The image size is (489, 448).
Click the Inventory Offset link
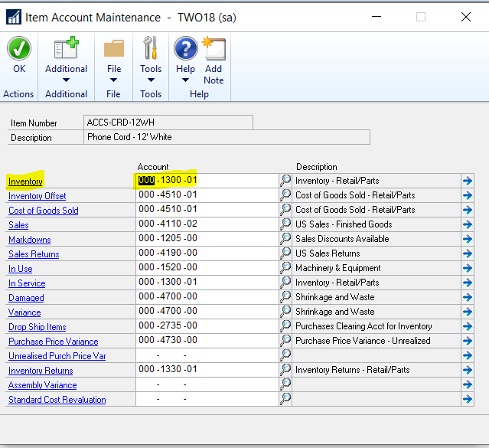coord(37,196)
